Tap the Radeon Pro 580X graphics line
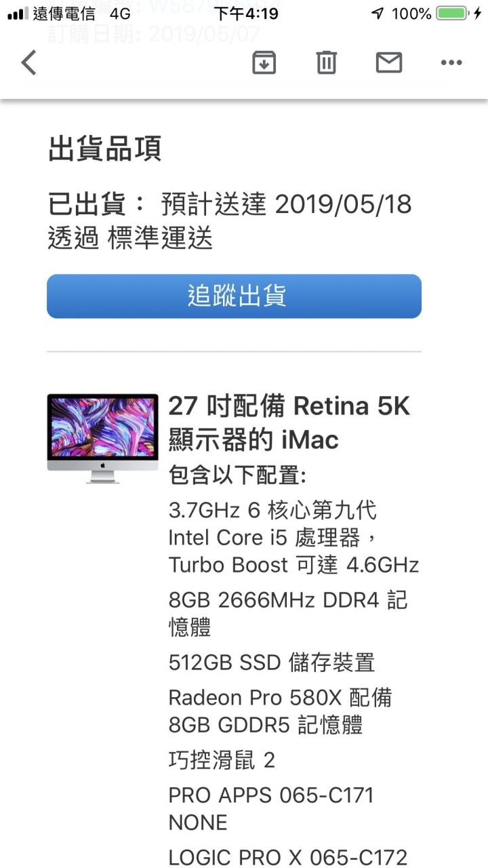Viewport: 488px width, 868px height. pyautogui.click(x=281, y=711)
